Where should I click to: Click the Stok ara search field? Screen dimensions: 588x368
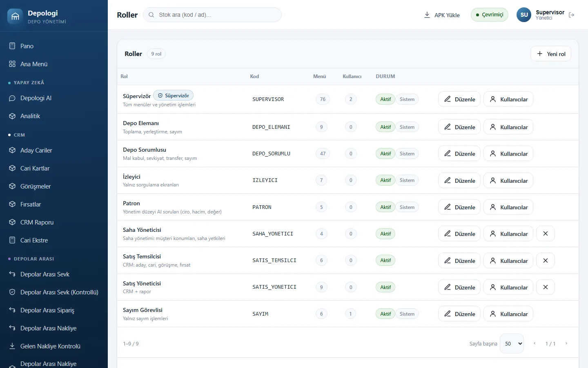point(212,15)
